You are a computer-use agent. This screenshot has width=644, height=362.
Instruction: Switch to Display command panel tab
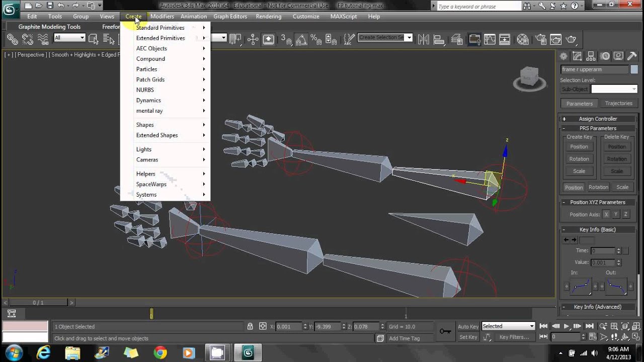click(x=618, y=56)
